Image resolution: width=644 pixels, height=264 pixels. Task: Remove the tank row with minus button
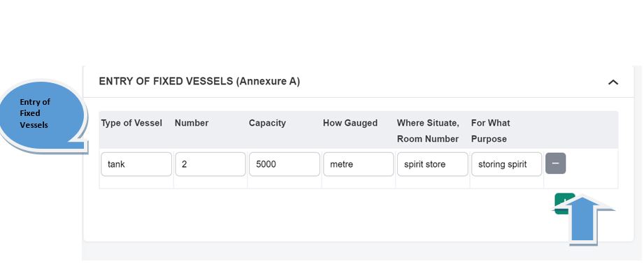(x=555, y=163)
